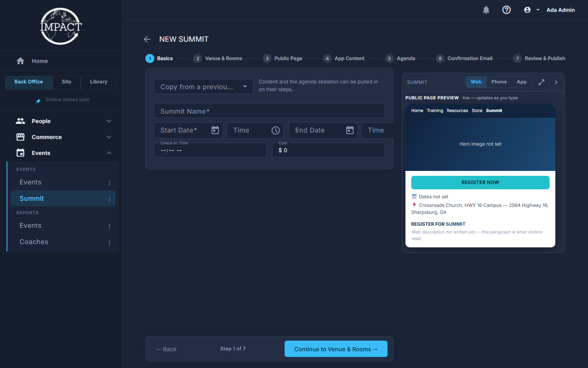Go to step 5 Agenda
The width and height of the screenshot is (588, 368).
[400, 58]
